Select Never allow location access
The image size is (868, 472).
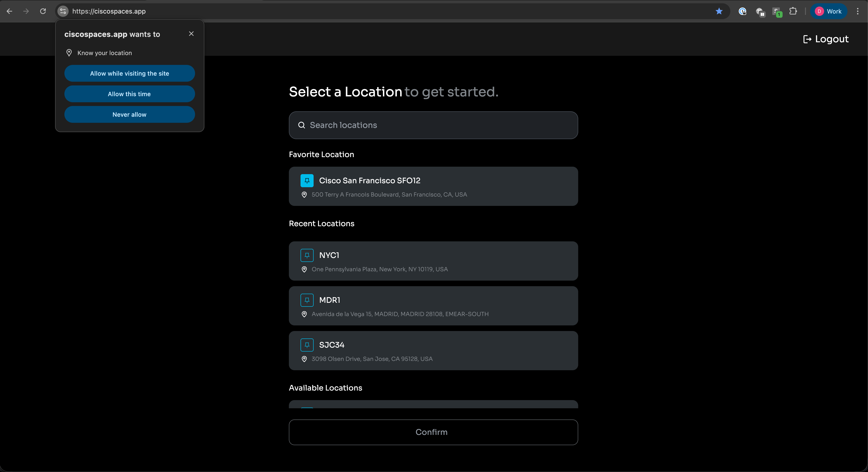pyautogui.click(x=129, y=114)
